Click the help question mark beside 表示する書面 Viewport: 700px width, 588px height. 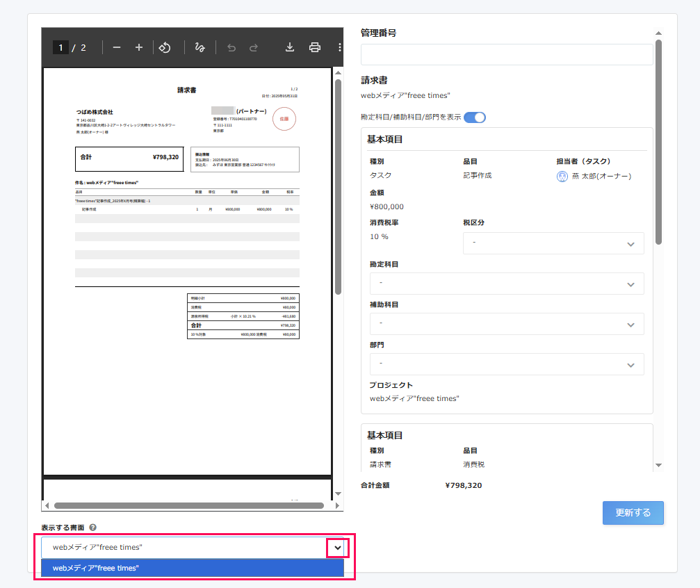95,528
